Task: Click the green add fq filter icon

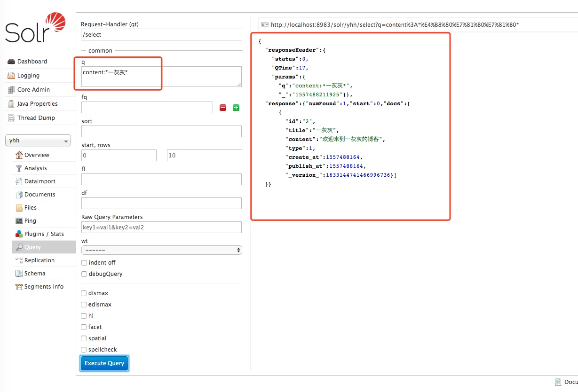Action: [236, 108]
